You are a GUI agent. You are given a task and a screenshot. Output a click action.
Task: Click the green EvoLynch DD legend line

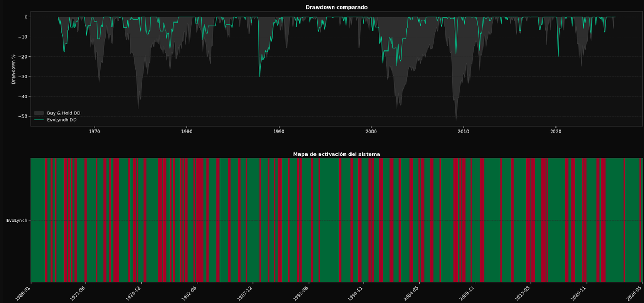pyautogui.click(x=39, y=120)
